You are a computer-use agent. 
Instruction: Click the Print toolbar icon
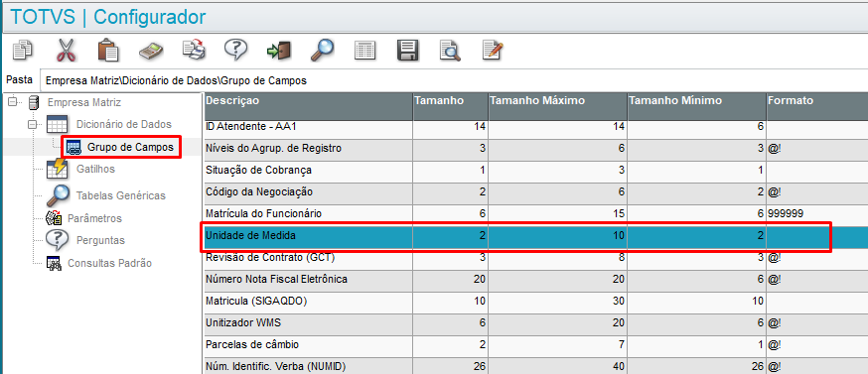pyautogui.click(x=194, y=50)
